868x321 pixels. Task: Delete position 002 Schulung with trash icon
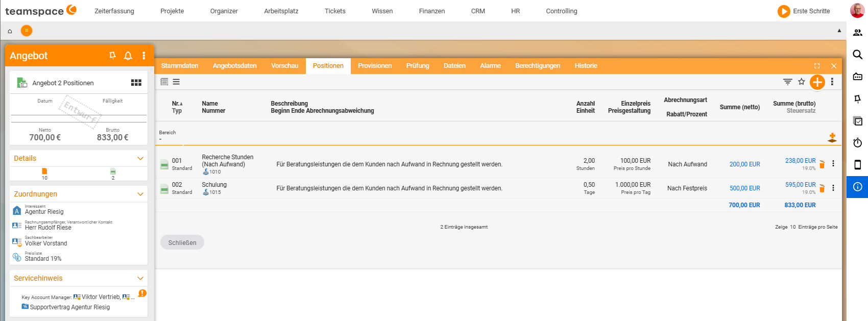coord(822,188)
